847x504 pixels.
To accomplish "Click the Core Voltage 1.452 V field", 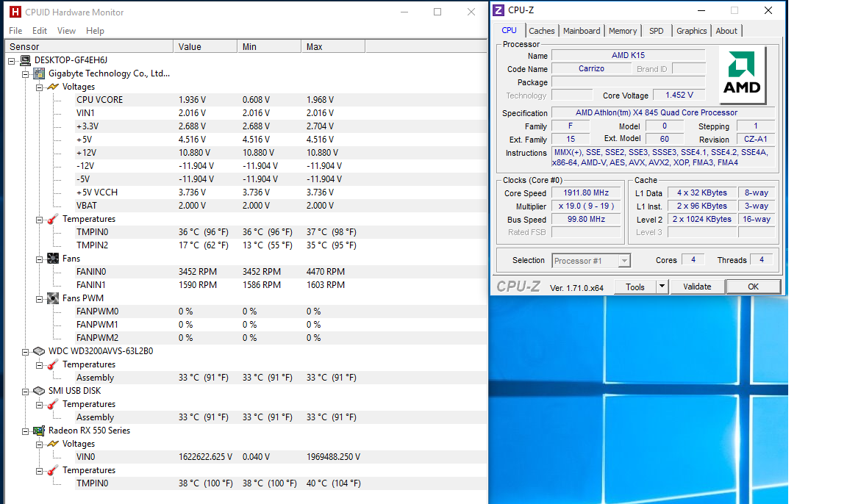I will click(679, 95).
